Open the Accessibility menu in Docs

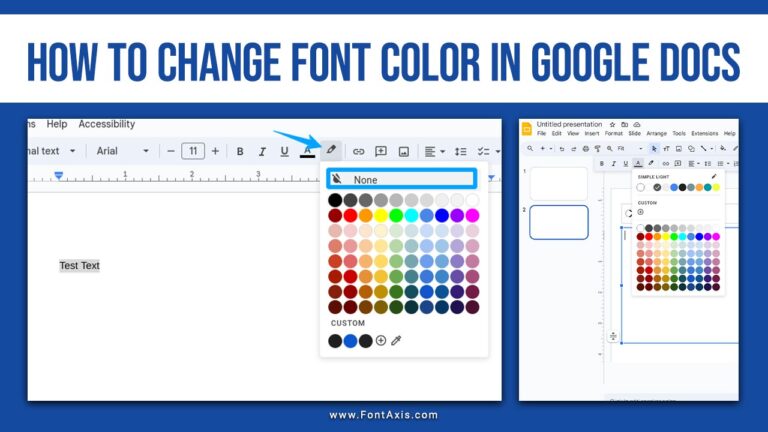coord(107,124)
